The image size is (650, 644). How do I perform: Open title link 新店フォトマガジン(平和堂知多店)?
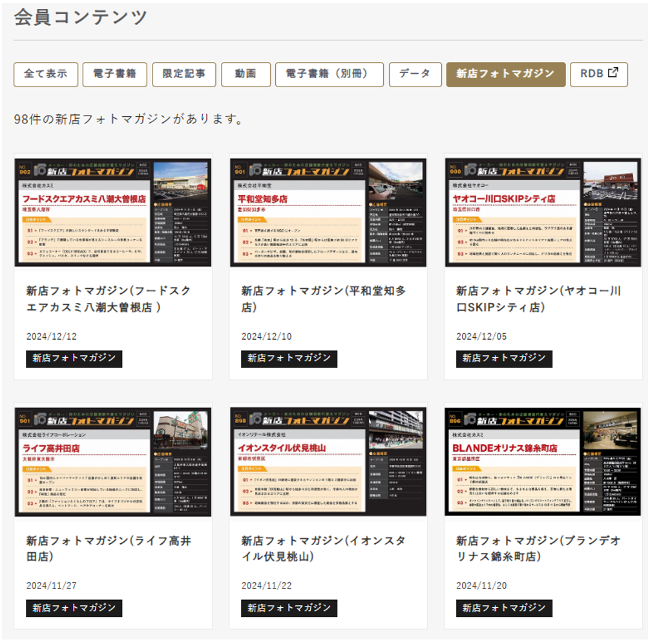pyautogui.click(x=324, y=299)
